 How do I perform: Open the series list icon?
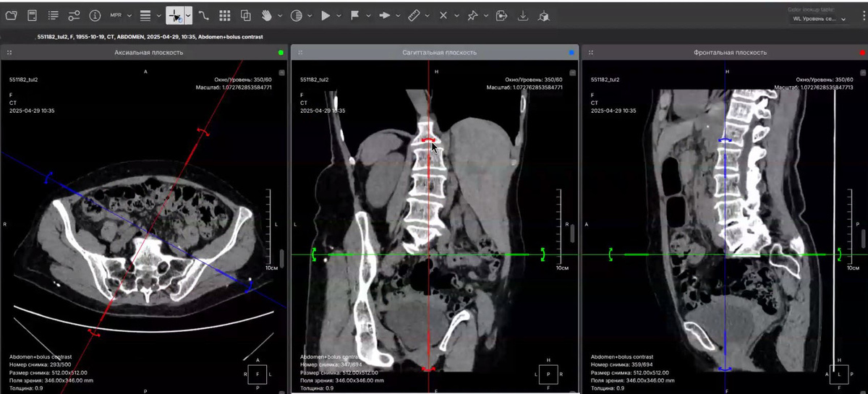[53, 15]
